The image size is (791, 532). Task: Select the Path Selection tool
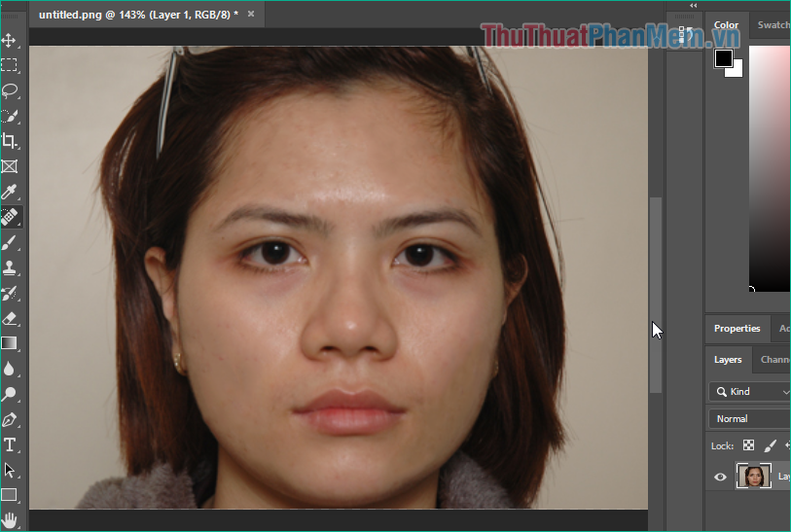9,470
